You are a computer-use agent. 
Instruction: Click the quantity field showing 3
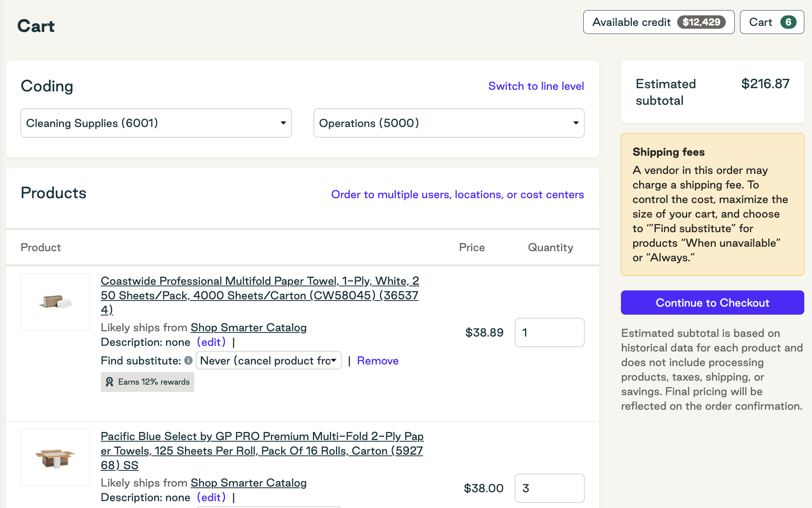549,488
